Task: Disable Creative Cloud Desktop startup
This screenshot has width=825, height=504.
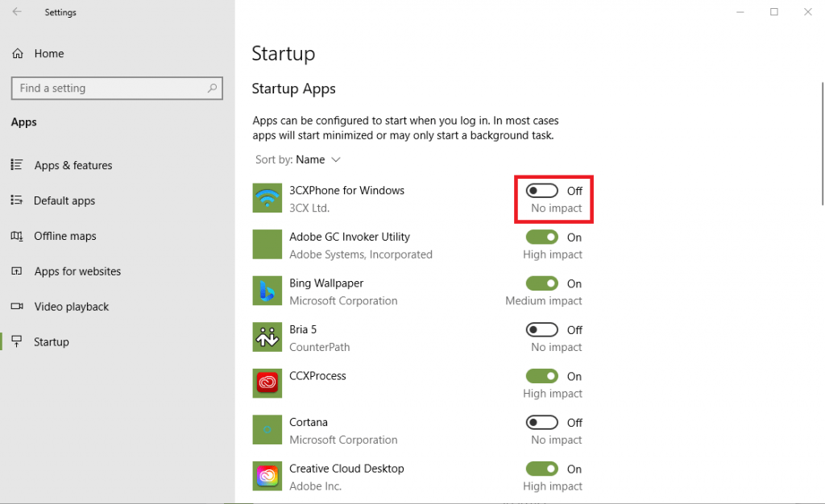Action: coord(542,469)
